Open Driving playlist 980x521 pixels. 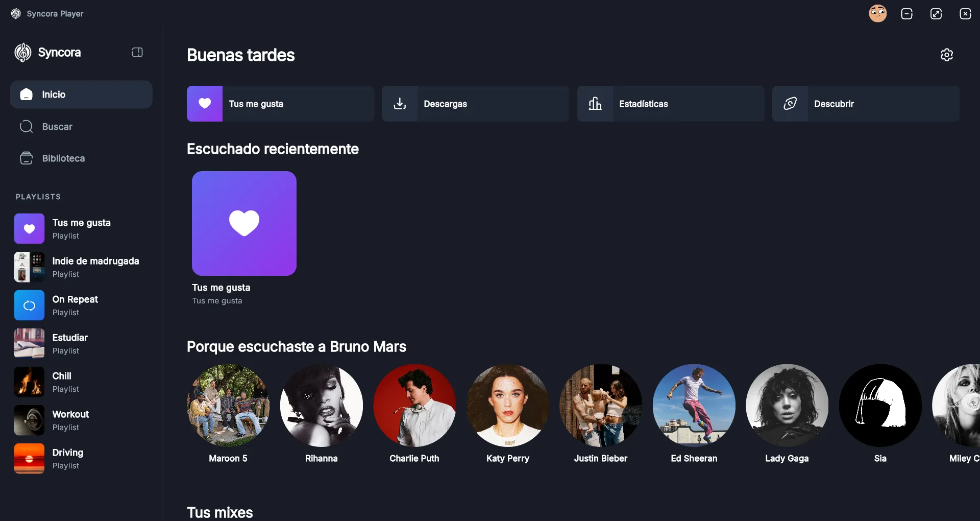(x=81, y=459)
